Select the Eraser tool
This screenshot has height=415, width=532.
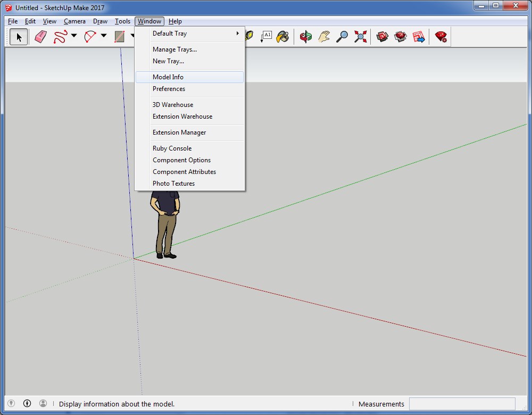40,37
